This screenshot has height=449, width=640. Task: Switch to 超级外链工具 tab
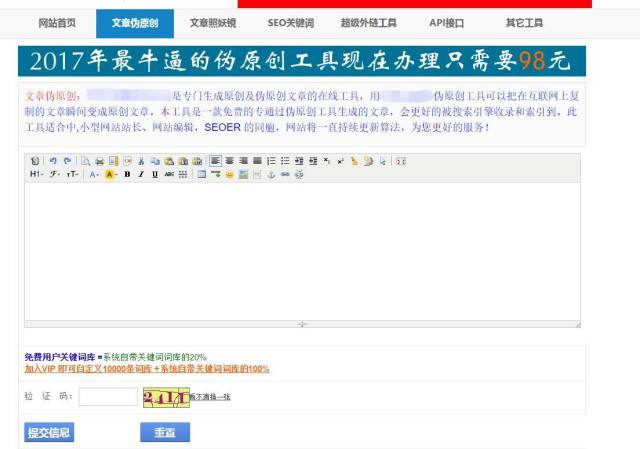click(369, 23)
